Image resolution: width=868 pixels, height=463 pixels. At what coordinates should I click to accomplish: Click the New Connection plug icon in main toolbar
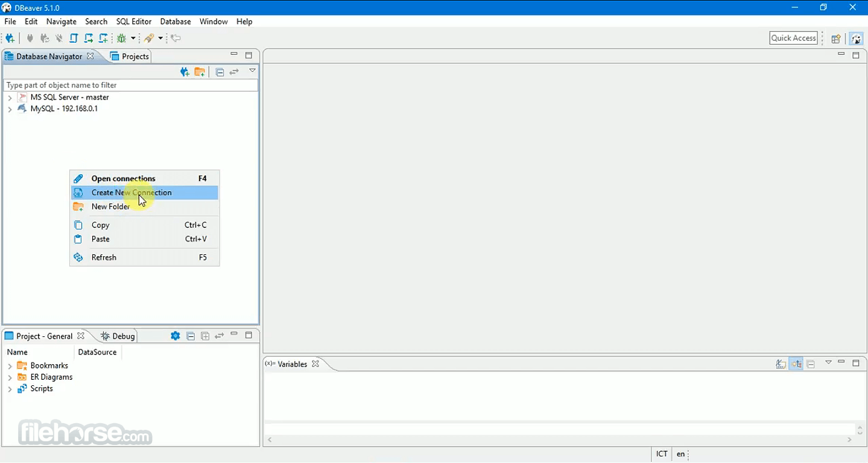tap(10, 38)
